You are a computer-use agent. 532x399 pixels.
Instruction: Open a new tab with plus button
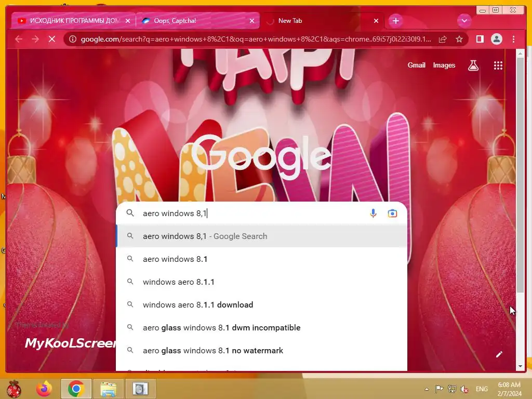395,21
